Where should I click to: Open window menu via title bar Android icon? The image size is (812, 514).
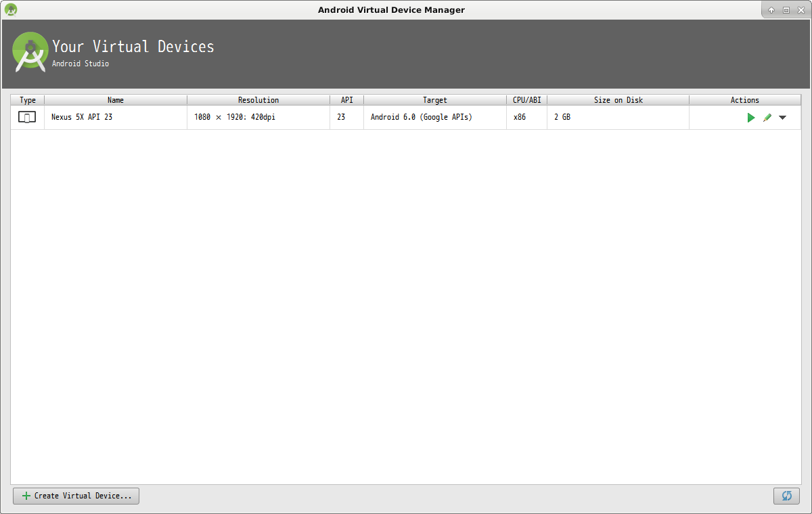coord(11,9)
